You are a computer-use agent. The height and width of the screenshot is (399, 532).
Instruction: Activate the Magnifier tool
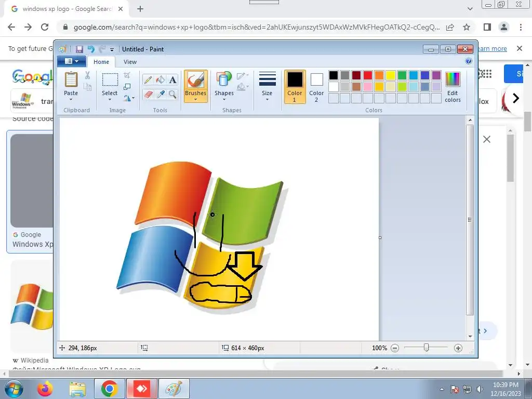(172, 94)
